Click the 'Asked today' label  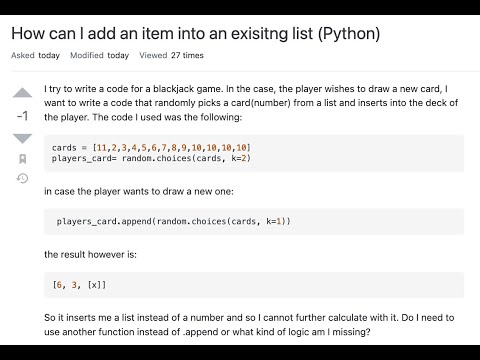[x=35, y=55]
